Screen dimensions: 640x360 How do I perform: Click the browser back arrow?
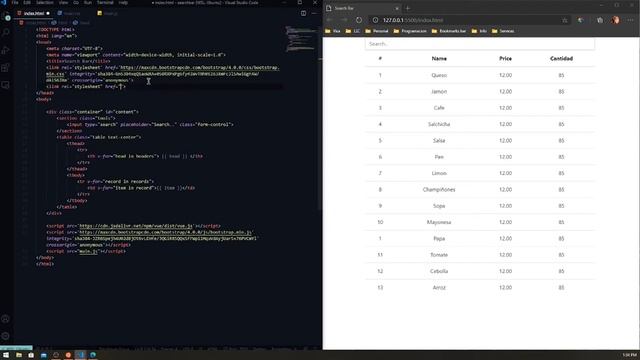(x=330, y=20)
